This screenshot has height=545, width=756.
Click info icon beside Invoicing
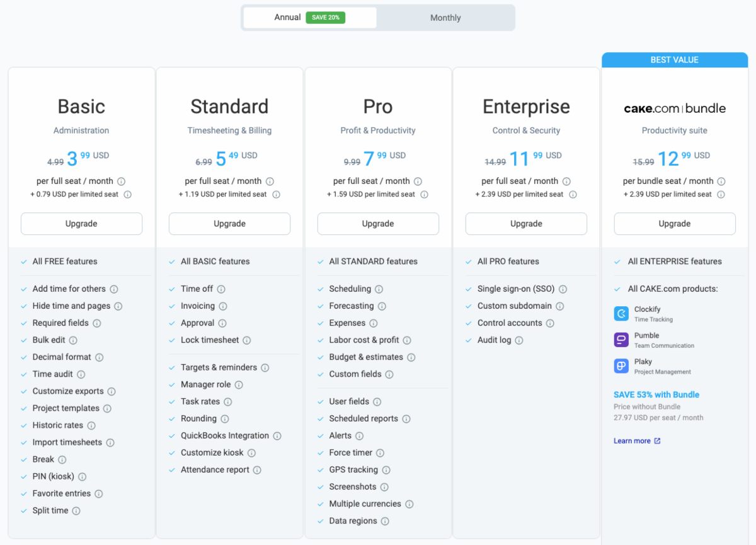(x=223, y=306)
